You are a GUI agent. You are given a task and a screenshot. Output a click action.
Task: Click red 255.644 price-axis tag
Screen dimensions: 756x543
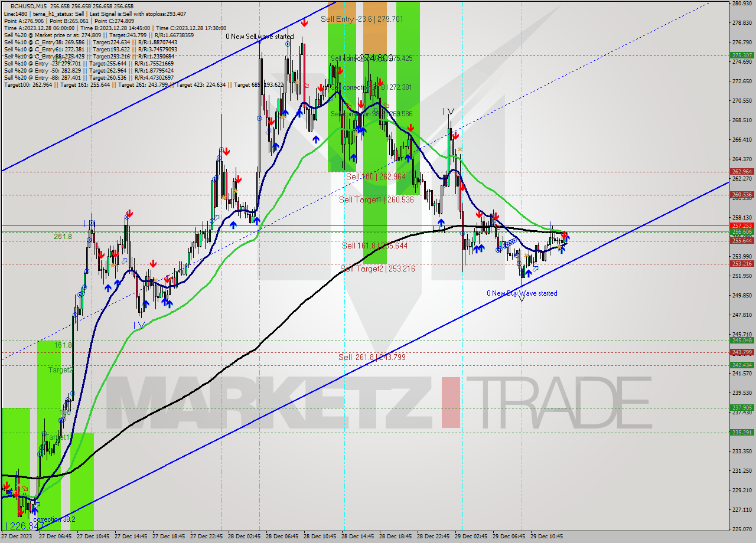(x=742, y=240)
